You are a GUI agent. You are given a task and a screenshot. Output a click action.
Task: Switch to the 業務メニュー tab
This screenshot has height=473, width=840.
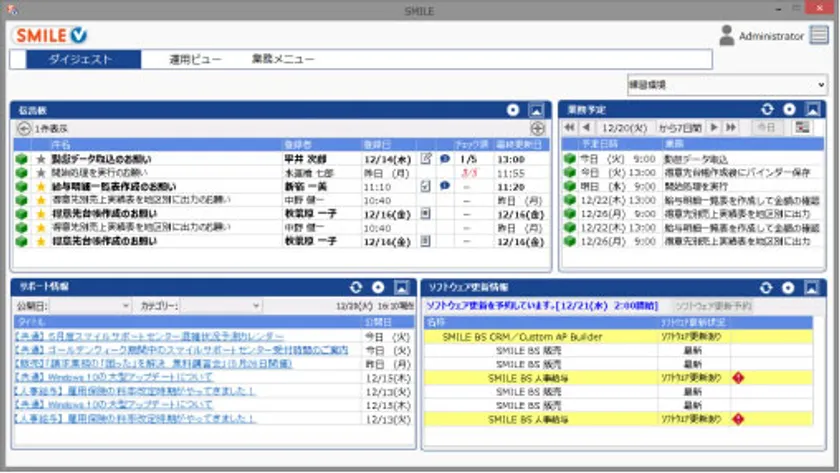pyautogui.click(x=282, y=60)
